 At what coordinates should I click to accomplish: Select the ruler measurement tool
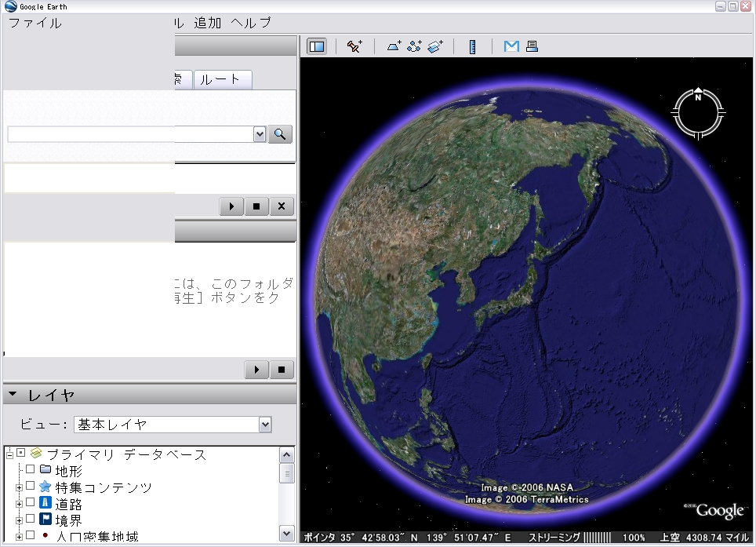click(x=472, y=46)
